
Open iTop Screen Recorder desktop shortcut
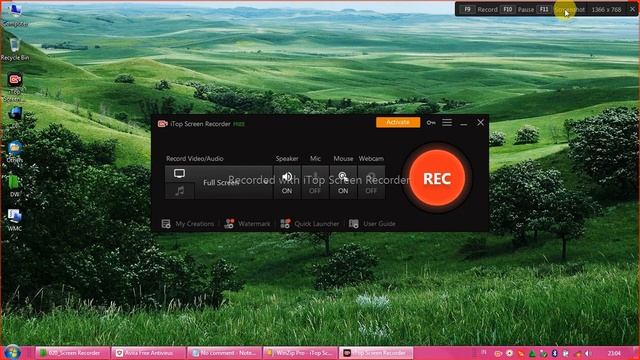(x=15, y=87)
